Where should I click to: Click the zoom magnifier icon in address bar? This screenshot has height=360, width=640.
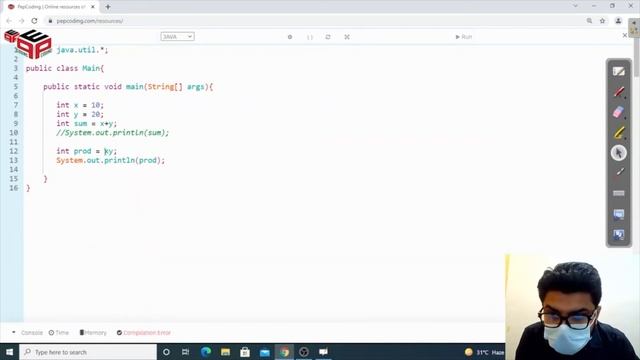pyautogui.click(x=589, y=21)
